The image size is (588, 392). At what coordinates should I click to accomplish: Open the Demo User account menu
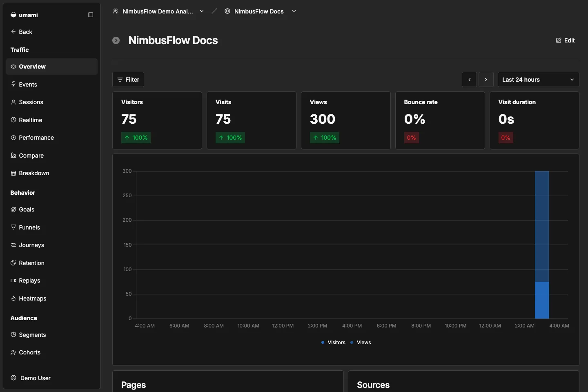(x=52, y=378)
